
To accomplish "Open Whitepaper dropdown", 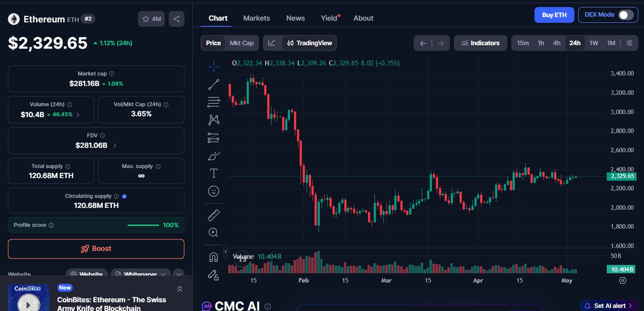I will click(140, 275).
